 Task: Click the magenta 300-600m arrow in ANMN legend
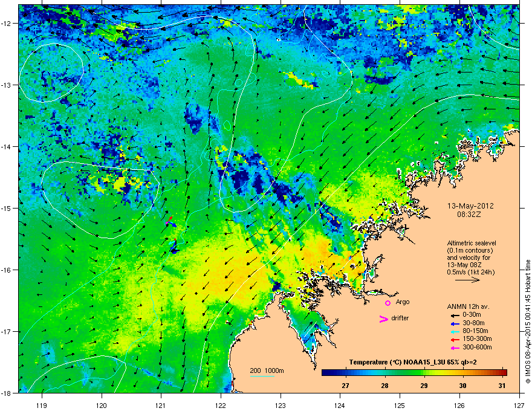pyautogui.click(x=455, y=348)
